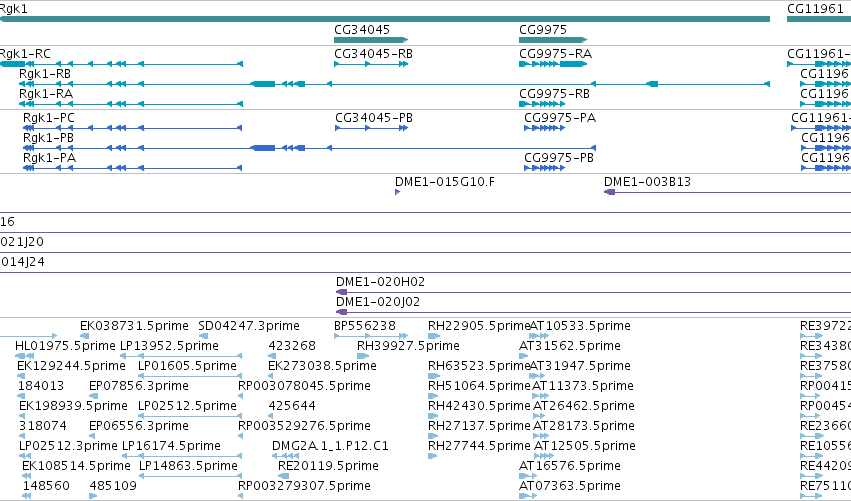
Task: Select the Rgk1-PC protein label
Action: coord(49,118)
